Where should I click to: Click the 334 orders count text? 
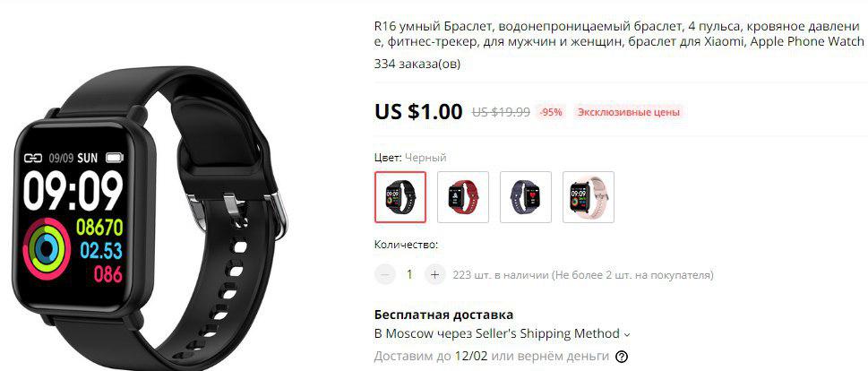pos(417,65)
